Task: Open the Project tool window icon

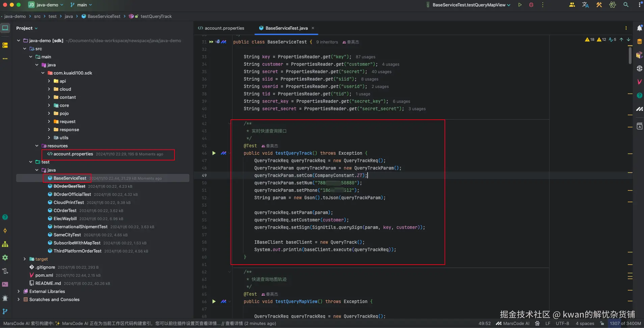Action: (5, 28)
